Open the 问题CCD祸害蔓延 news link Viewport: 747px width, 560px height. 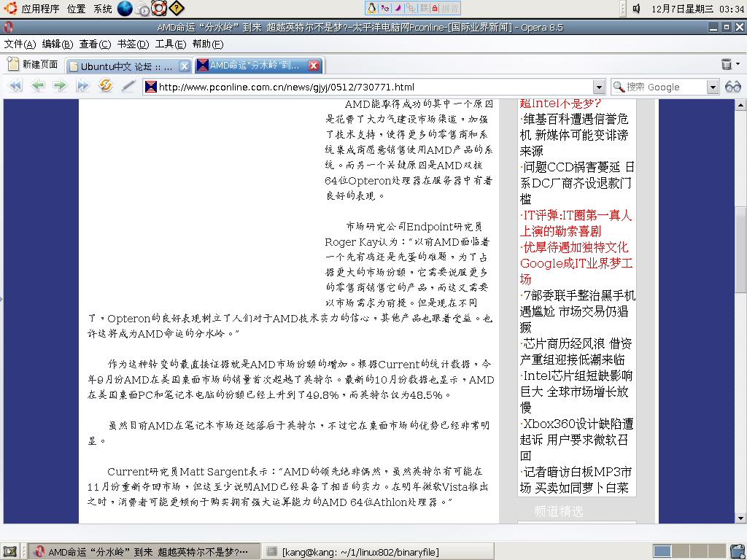pos(577,183)
